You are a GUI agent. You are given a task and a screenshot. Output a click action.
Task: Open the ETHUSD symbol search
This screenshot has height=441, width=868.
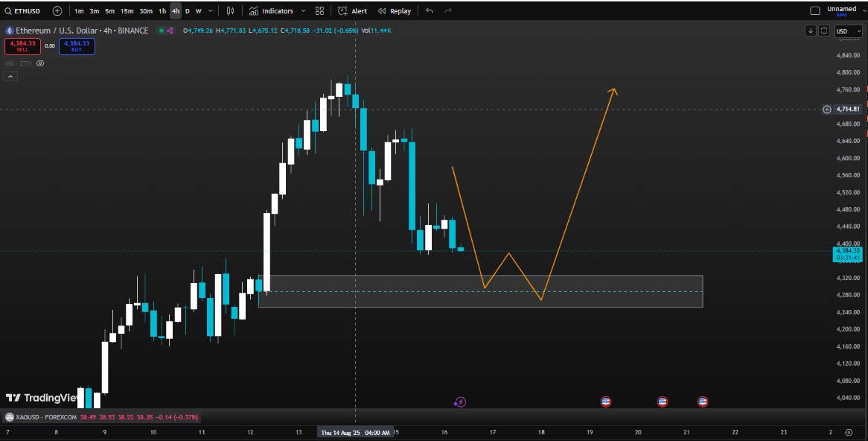22,11
